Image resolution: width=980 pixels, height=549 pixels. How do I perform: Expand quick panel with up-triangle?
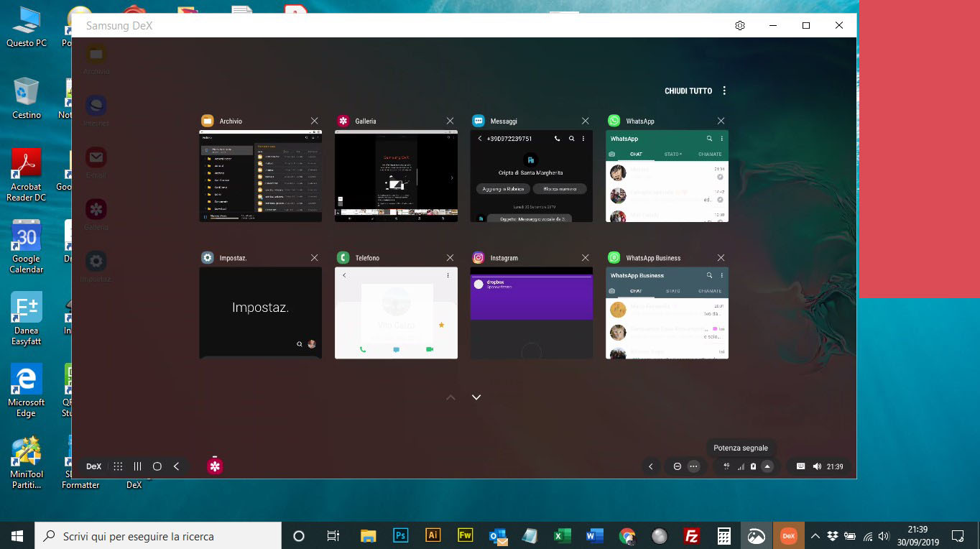767,466
